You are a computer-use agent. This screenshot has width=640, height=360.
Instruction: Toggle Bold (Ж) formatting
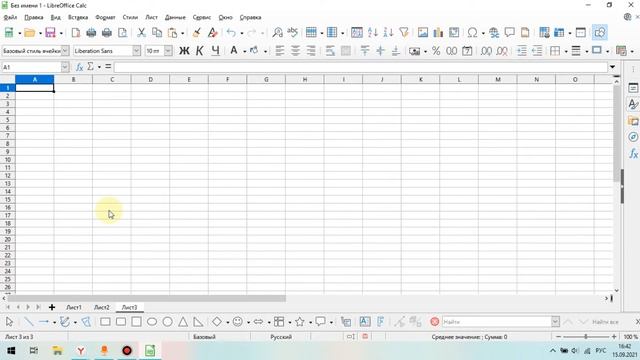[184, 51]
